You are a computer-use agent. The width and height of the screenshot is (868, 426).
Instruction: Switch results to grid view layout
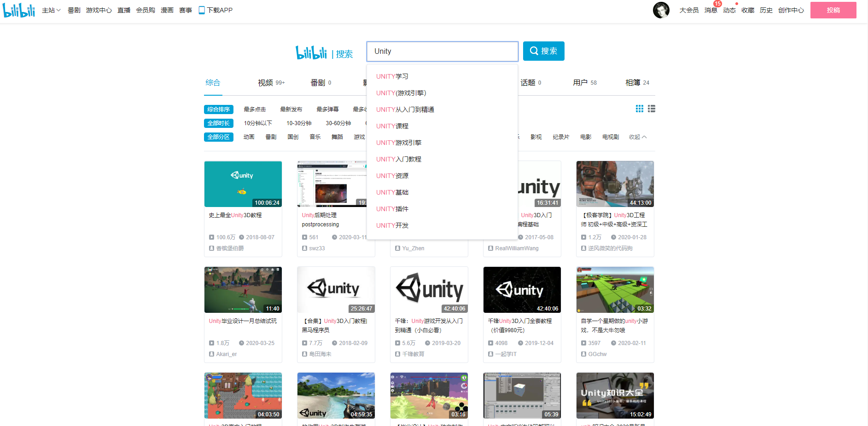640,109
